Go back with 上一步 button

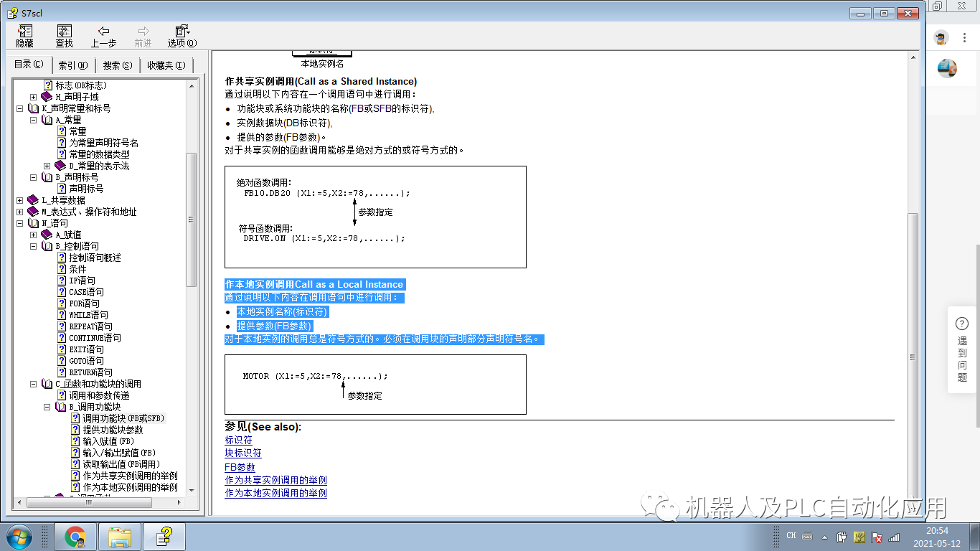click(x=103, y=36)
